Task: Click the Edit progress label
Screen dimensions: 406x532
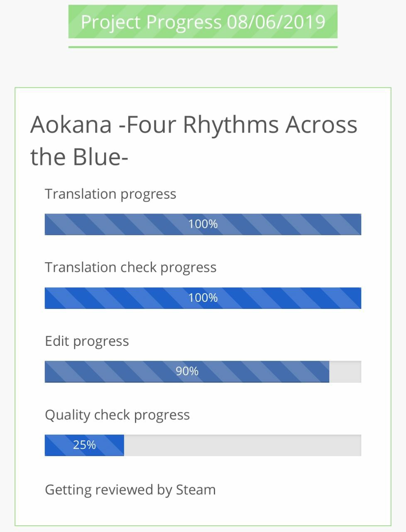Action: (x=87, y=341)
